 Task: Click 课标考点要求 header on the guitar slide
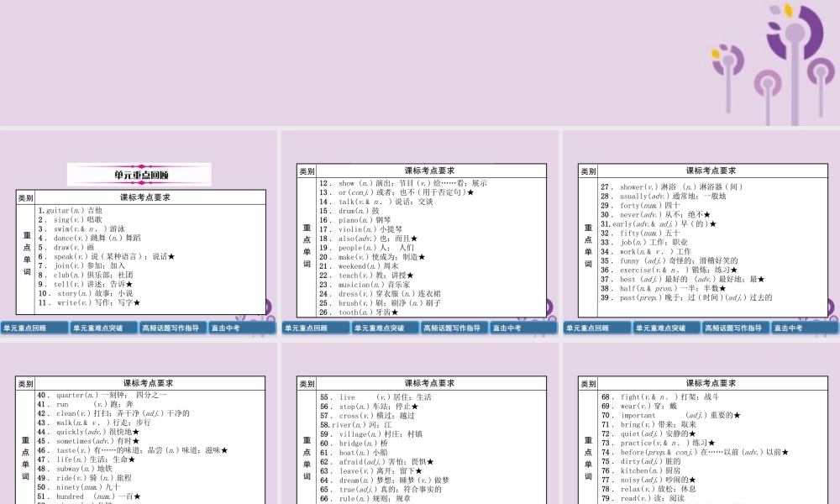145,197
